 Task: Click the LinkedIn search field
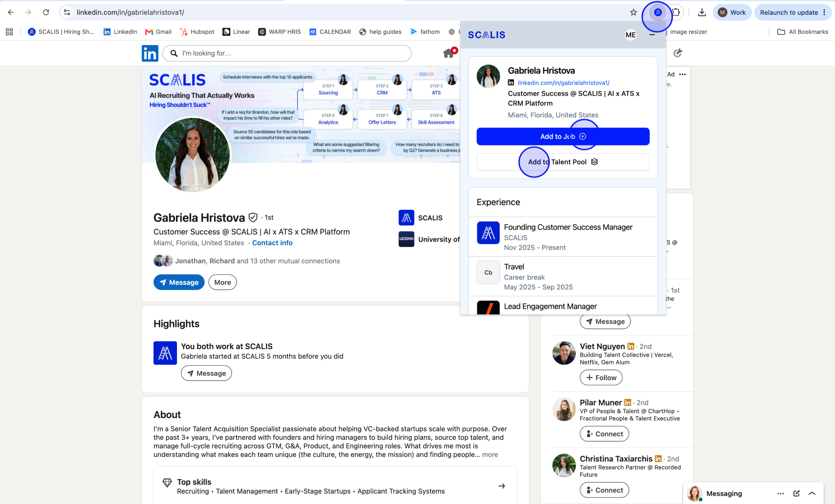287,53
